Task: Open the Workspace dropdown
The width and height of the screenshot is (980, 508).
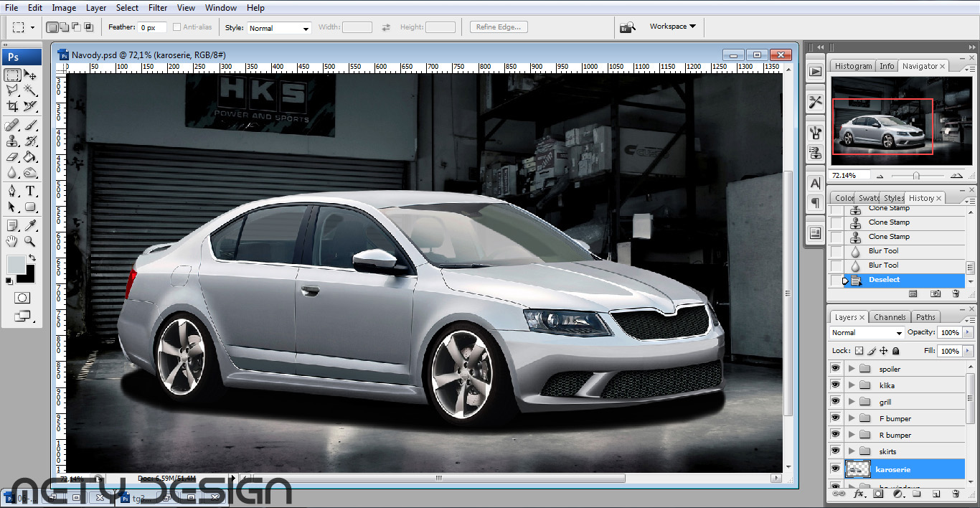Action: (672, 27)
